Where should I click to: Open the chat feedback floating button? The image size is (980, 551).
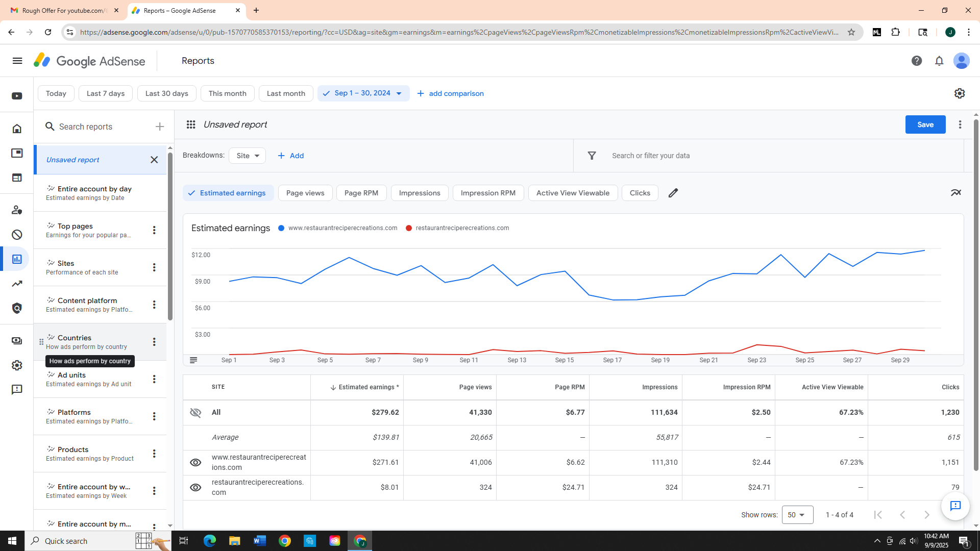pos(955,506)
